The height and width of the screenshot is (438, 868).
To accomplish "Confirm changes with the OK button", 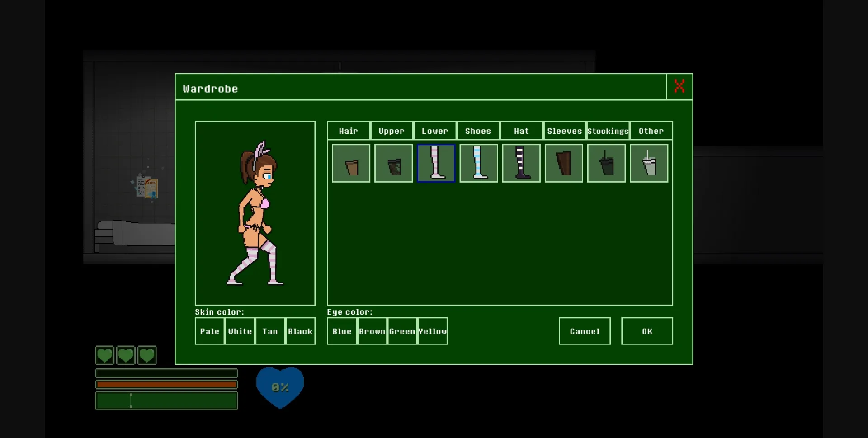I will tap(646, 331).
